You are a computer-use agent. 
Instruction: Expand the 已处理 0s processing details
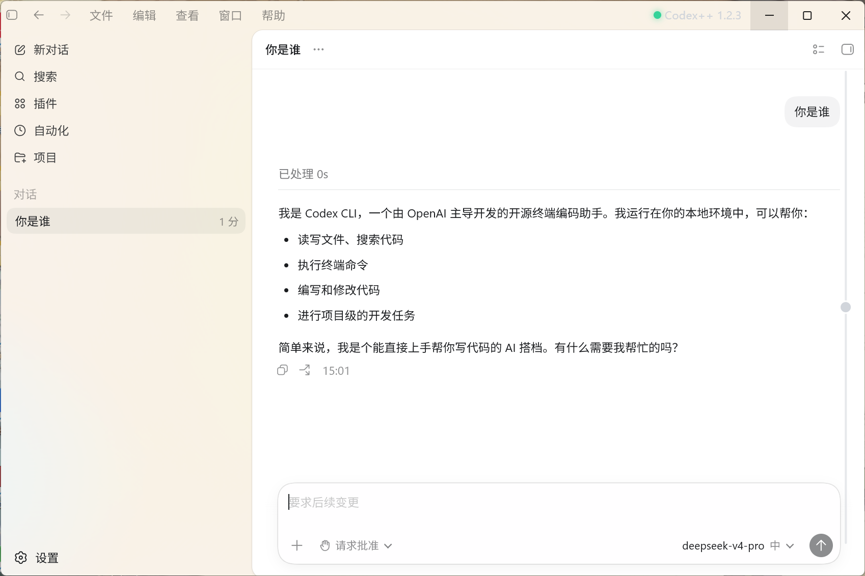click(303, 174)
